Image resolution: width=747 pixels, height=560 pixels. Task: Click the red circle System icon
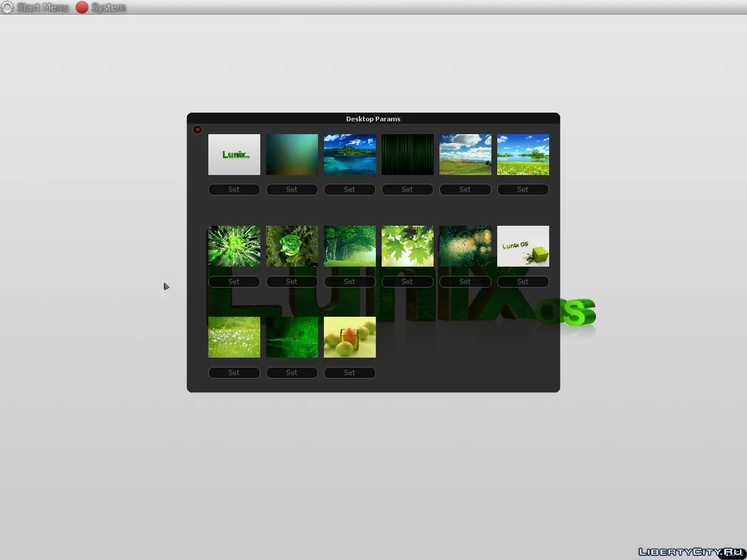[82, 8]
